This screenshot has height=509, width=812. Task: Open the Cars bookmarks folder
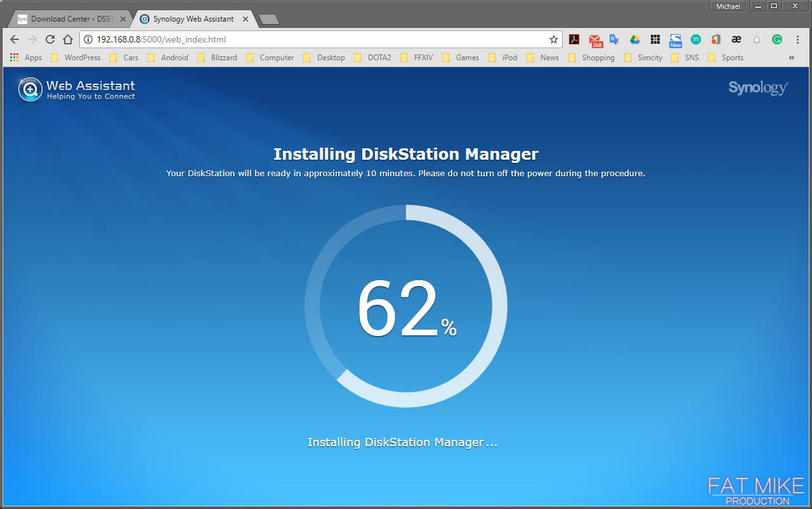(x=124, y=58)
